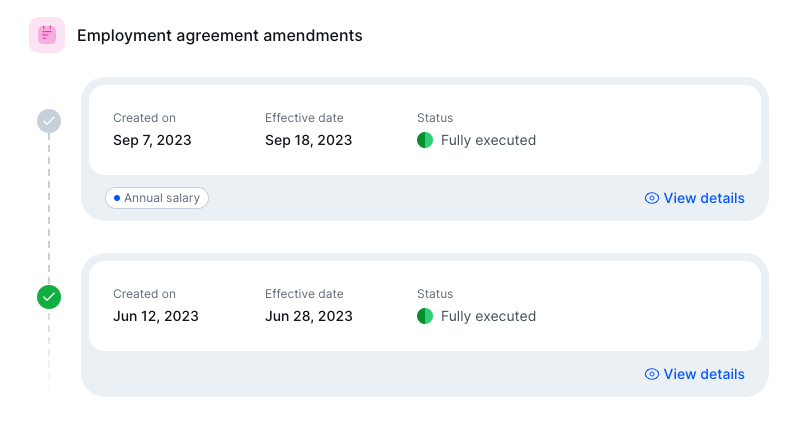The height and width of the screenshot is (424, 796).
Task: Open View details for Sep 7, 2023 amendment
Action: (x=703, y=198)
